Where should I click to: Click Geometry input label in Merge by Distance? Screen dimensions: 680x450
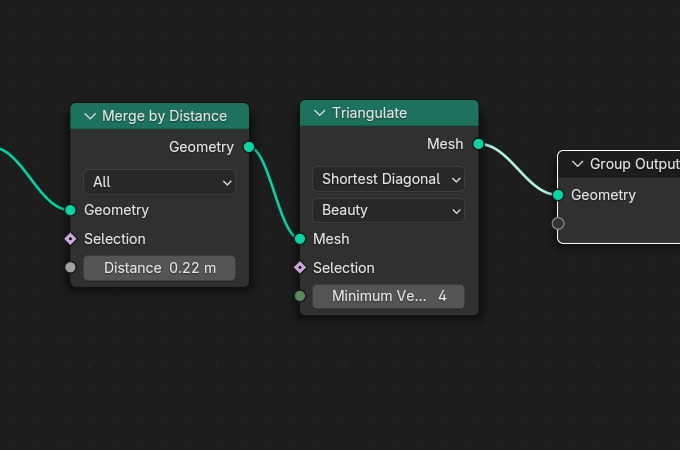(x=116, y=210)
